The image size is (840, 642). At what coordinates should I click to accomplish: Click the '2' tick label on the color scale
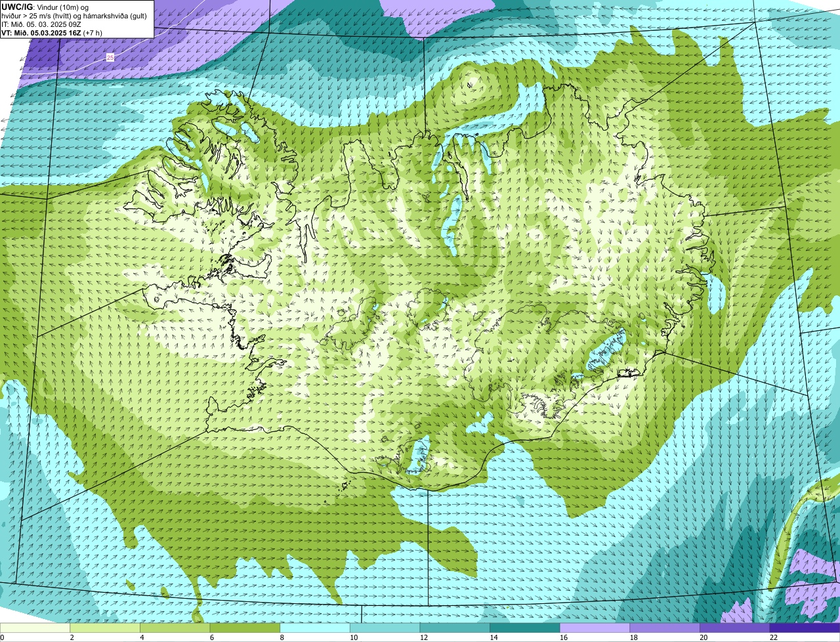pyautogui.click(x=72, y=637)
